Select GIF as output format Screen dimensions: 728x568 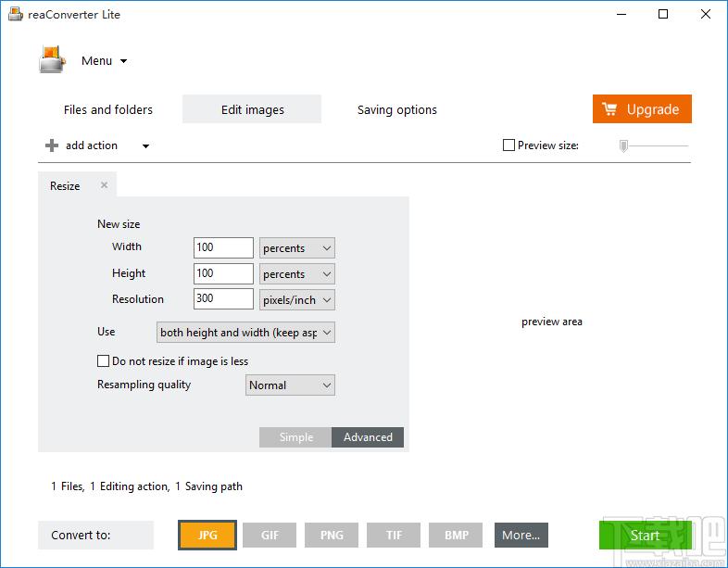coord(270,535)
